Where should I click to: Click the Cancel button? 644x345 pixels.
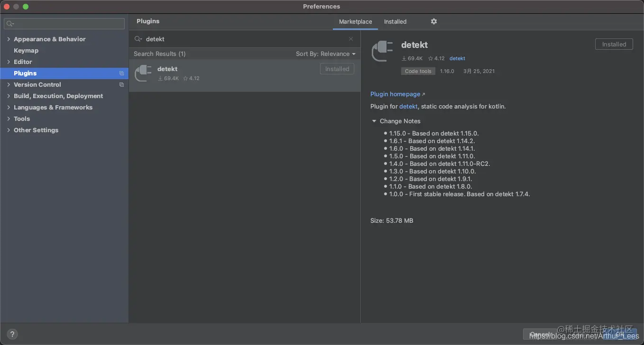[x=539, y=335]
